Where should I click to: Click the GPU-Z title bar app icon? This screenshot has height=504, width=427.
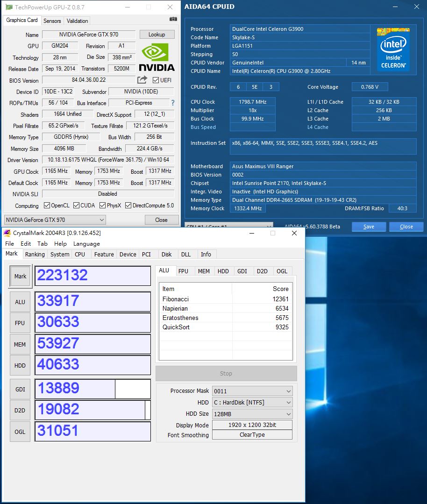[x=9, y=7]
